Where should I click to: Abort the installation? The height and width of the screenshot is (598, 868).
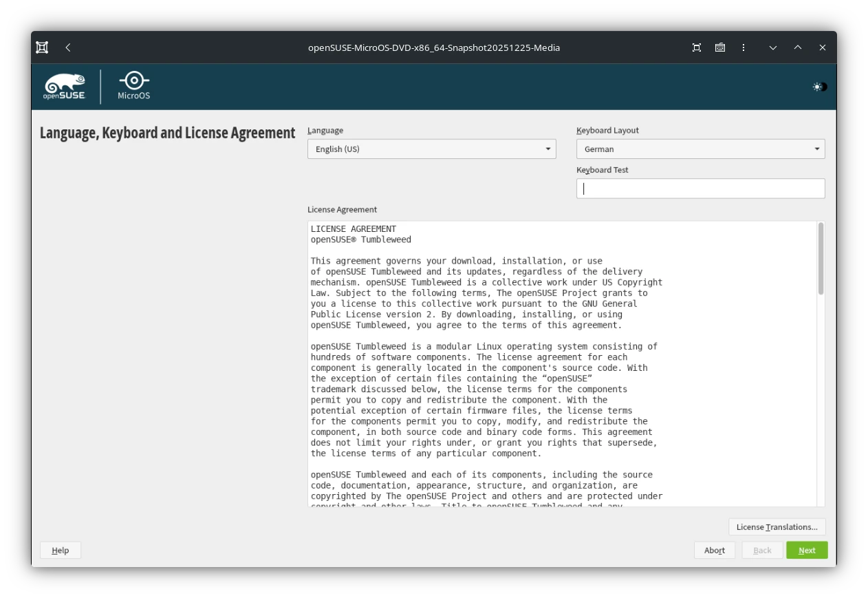click(x=715, y=550)
